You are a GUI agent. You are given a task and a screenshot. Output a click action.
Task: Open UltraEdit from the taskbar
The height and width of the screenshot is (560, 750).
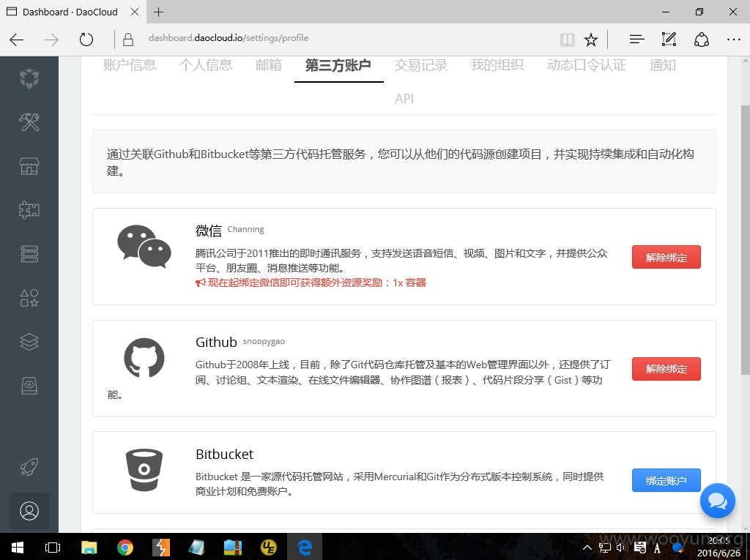coord(269,548)
